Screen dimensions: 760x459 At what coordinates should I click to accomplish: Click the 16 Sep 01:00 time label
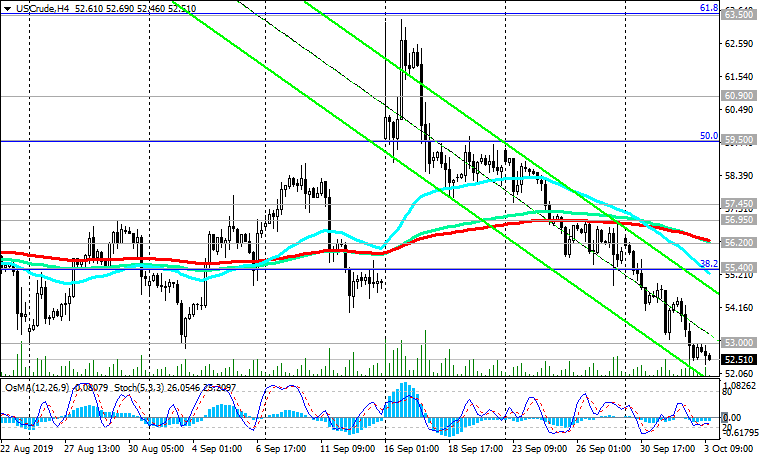tap(412, 449)
